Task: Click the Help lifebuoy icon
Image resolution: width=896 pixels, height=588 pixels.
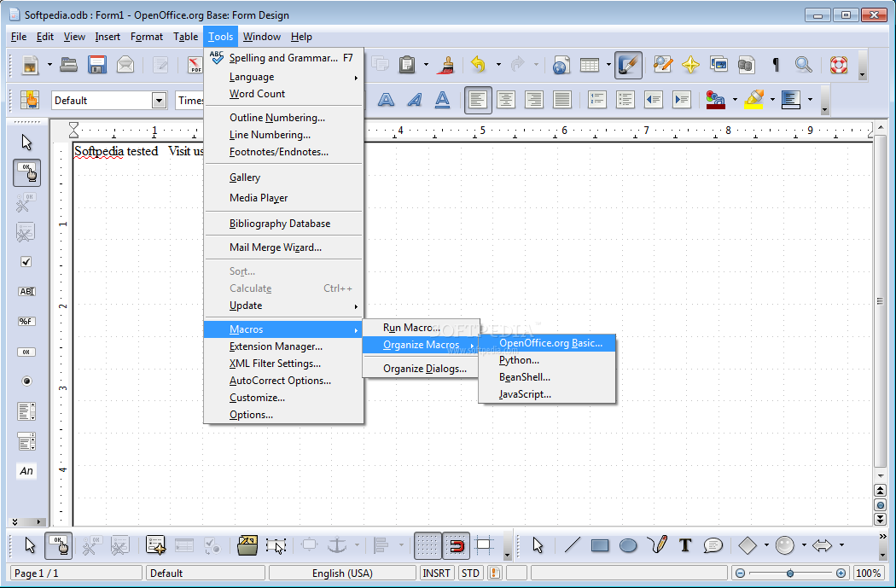Action: pos(838,65)
